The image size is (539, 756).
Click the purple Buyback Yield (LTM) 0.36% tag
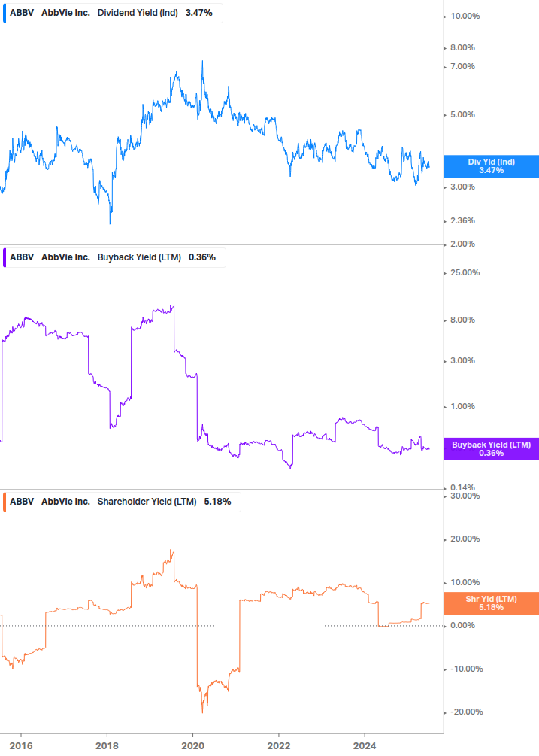point(492,449)
